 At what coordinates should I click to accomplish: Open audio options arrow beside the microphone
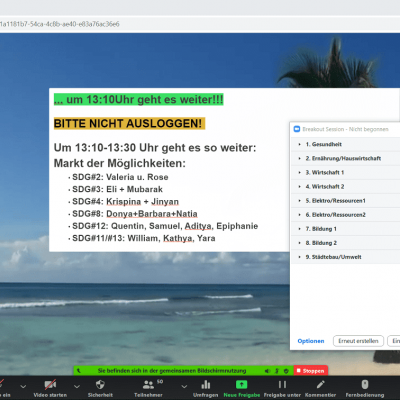[23, 386]
